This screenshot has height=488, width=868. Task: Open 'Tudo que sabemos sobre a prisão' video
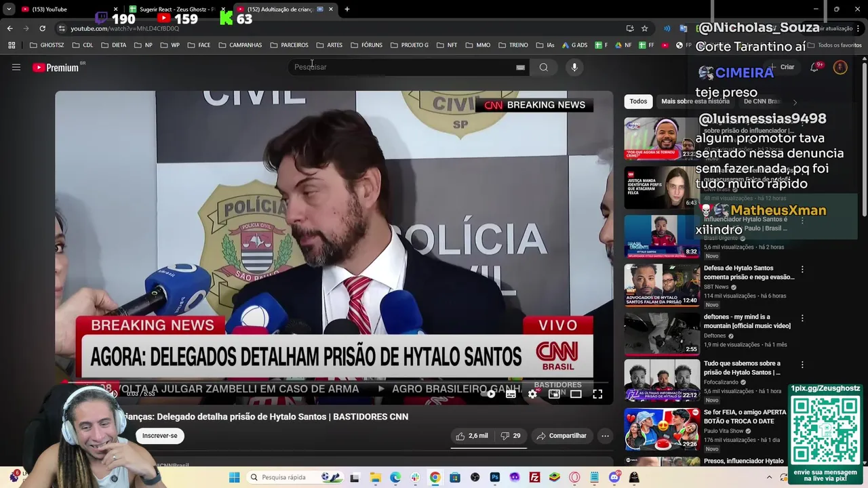click(742, 368)
